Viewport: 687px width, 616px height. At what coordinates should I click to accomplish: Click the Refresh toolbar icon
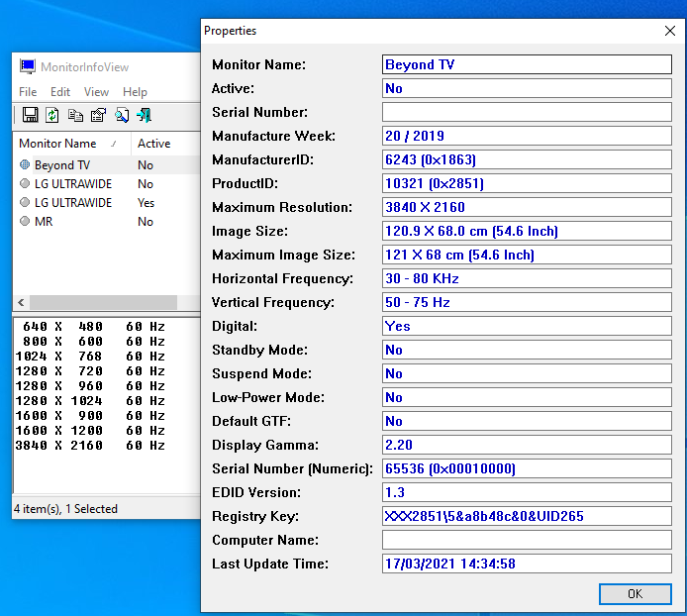click(x=52, y=115)
